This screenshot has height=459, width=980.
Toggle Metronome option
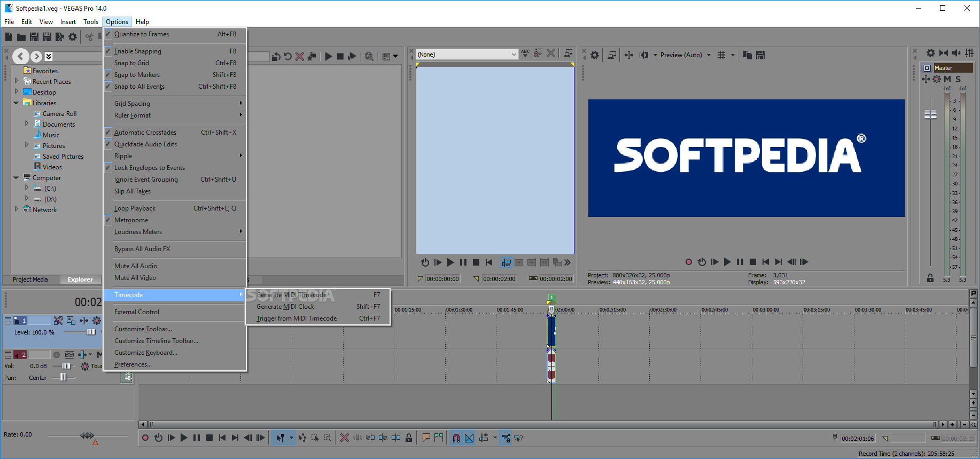click(x=175, y=220)
